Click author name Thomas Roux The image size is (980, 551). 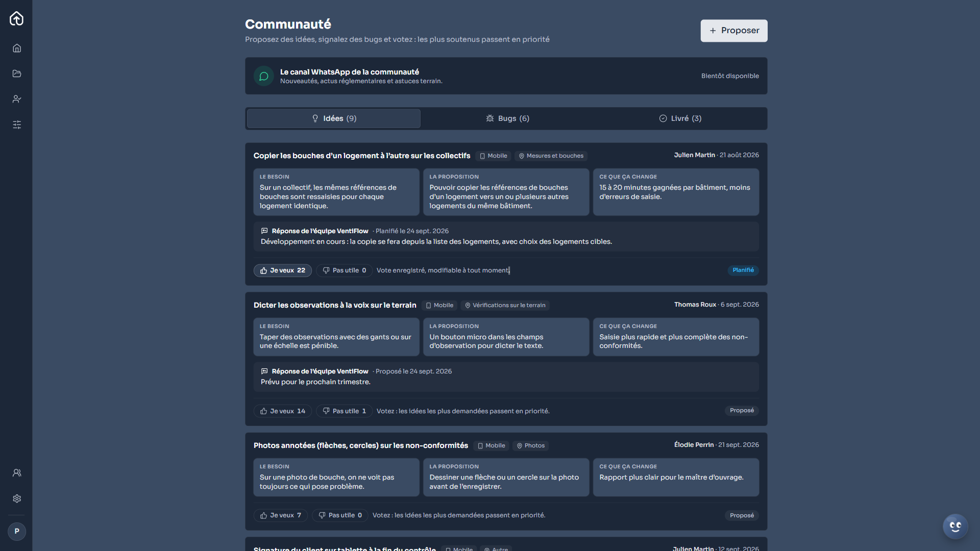click(695, 305)
